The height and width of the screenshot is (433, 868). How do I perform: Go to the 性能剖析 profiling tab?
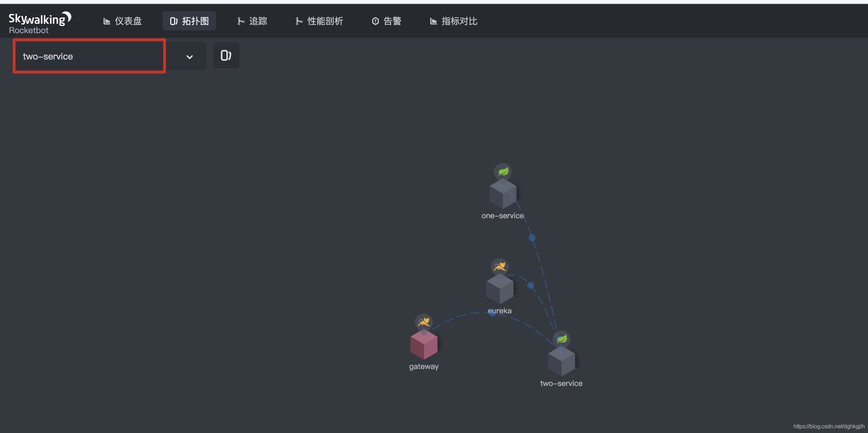(x=319, y=21)
